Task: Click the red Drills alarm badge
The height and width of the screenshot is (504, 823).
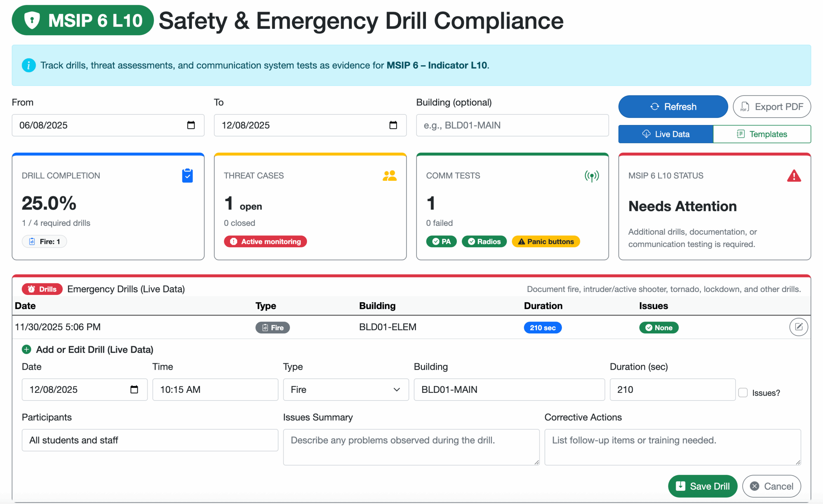Action: [42, 289]
